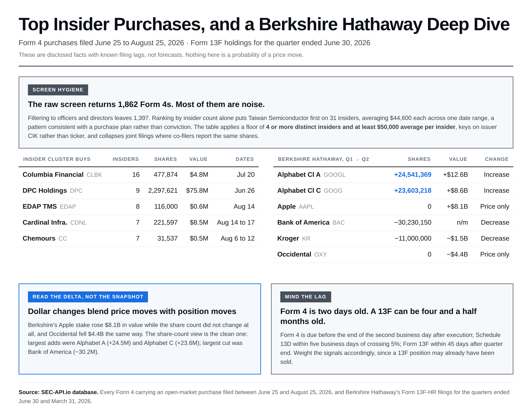
Task: Select the SCREEN HYGIENE tag label
Action: point(58,90)
